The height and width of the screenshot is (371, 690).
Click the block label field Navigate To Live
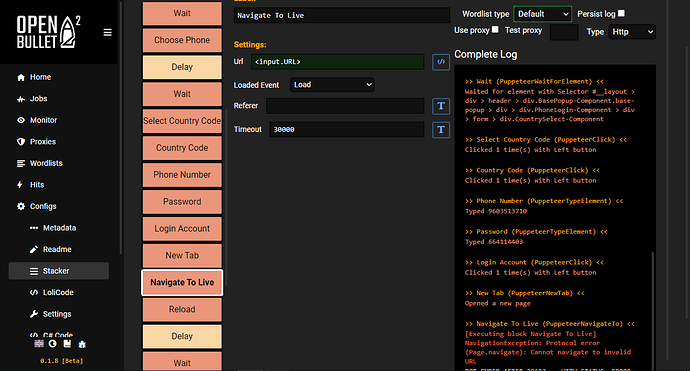[x=341, y=15]
